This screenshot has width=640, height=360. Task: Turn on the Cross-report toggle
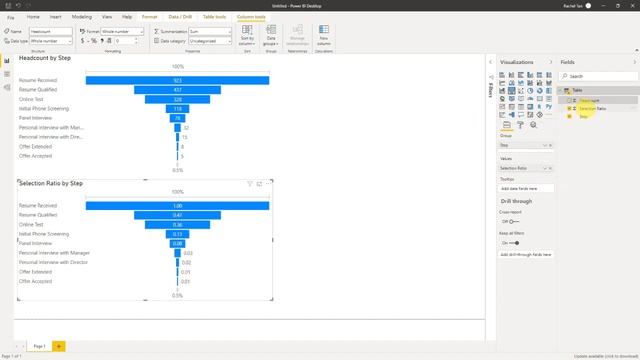click(513, 222)
